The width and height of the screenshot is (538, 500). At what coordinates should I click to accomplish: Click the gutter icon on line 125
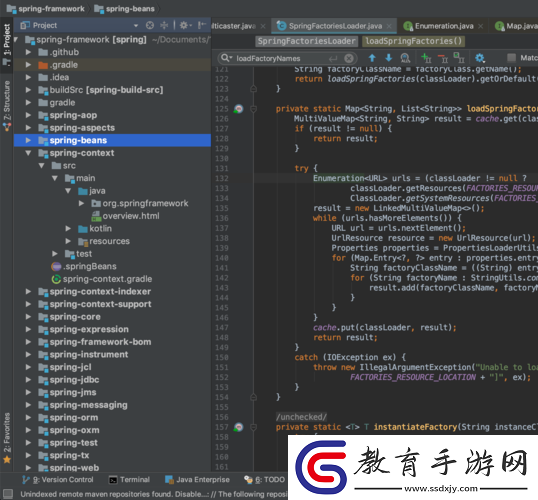238,109
